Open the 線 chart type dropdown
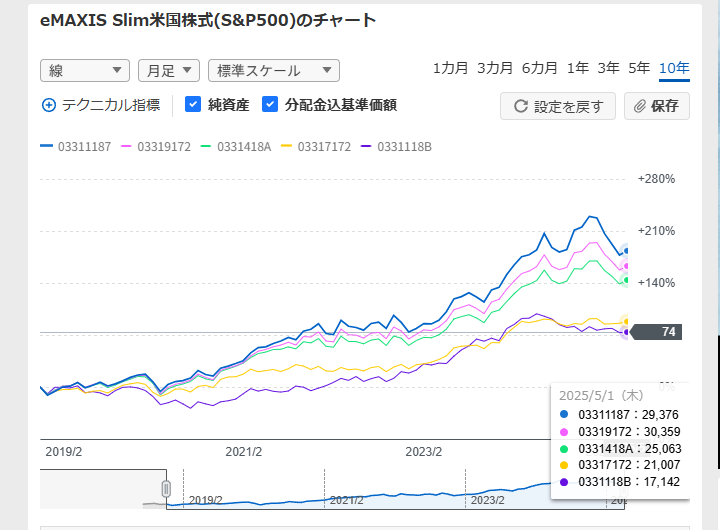 [84, 71]
